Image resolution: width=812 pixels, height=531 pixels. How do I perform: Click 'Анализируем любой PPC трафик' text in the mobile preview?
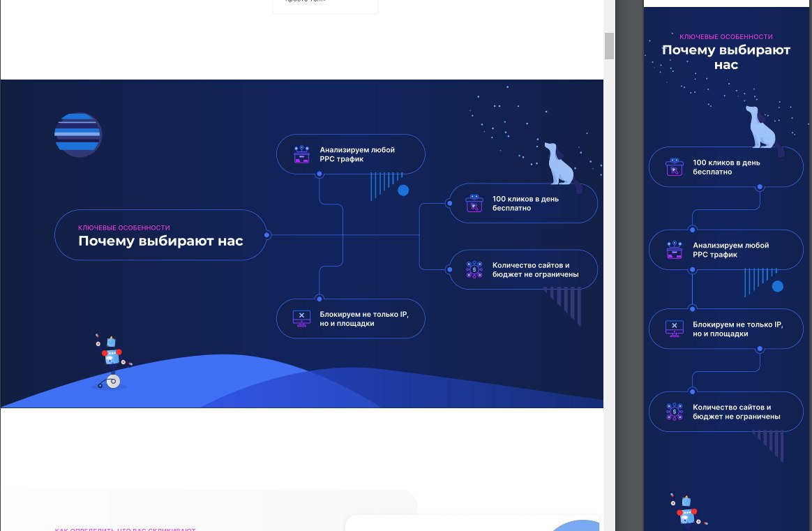coord(730,250)
